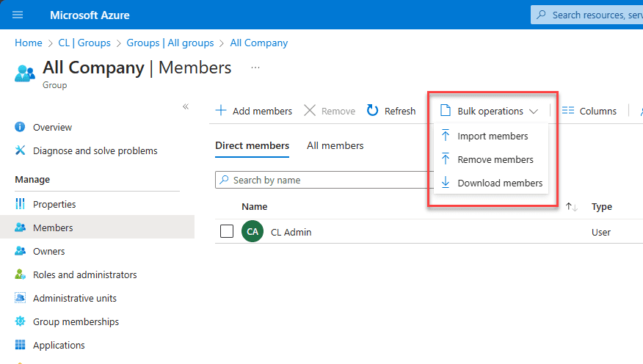This screenshot has height=364, width=643.
Task: Click the Group memberships gear icon
Action: [x=20, y=321]
